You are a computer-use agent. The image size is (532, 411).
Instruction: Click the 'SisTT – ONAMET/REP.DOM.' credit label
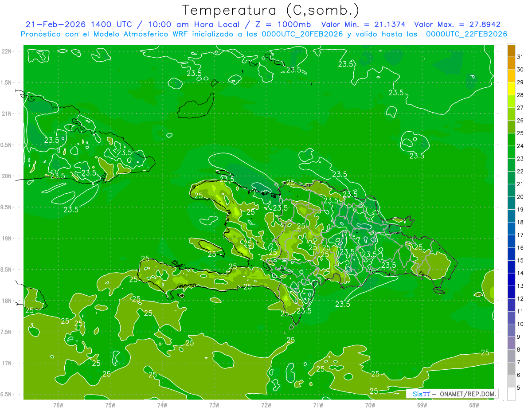pos(452,394)
